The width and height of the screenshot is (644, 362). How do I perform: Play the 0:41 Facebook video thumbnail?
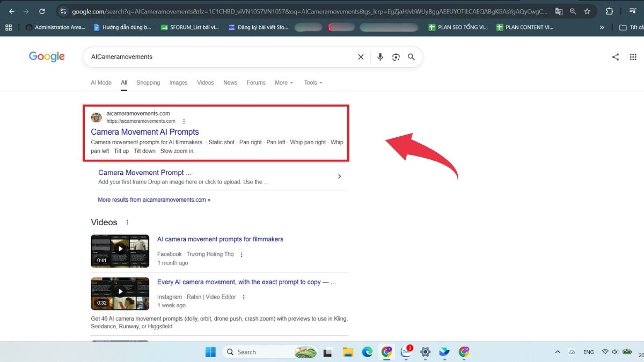point(120,251)
